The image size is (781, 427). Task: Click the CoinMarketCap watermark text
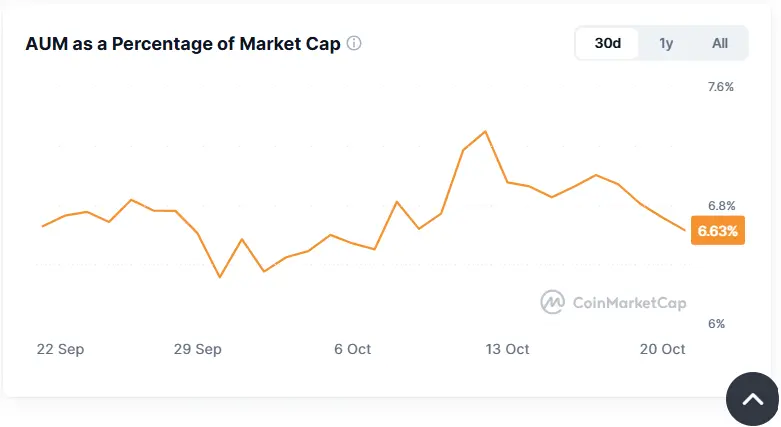(x=629, y=302)
